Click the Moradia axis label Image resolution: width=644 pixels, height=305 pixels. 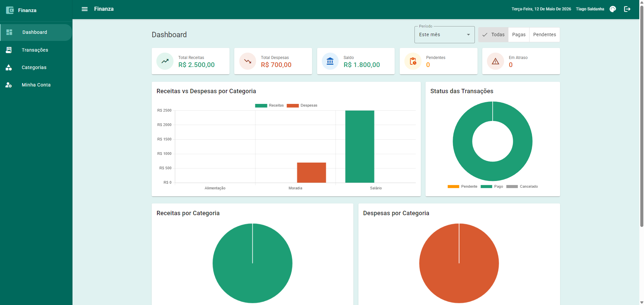tap(295, 188)
